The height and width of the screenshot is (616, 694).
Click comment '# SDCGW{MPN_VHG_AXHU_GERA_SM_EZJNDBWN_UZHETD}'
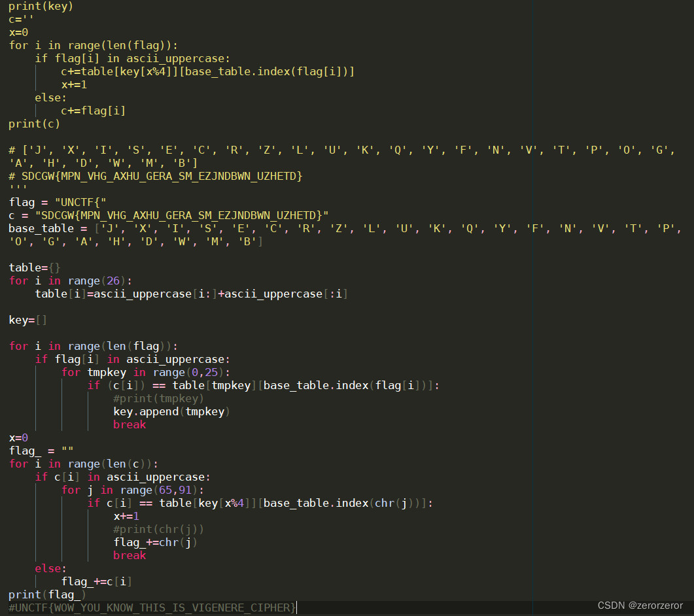tap(156, 176)
